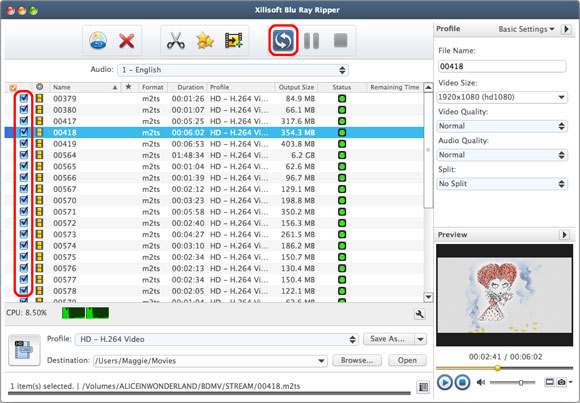Click the log list icon in status bar

pos(423,387)
